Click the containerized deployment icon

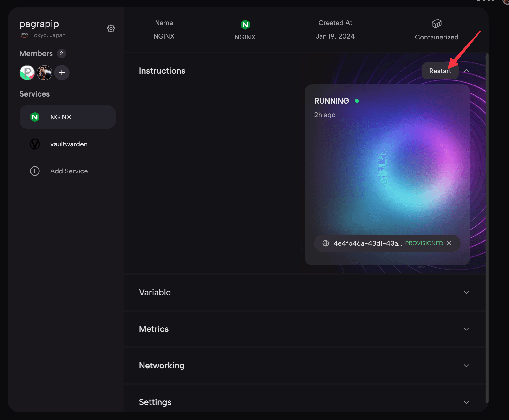(x=437, y=23)
